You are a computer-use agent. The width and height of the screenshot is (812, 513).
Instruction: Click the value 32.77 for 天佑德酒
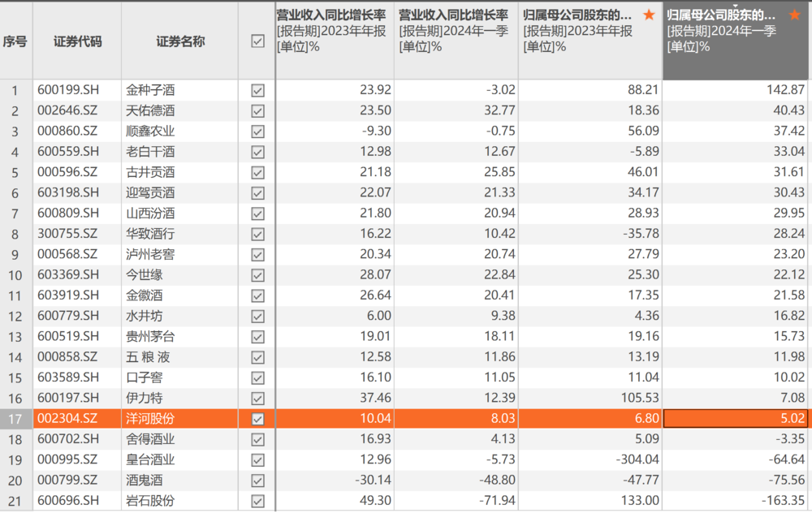point(499,110)
